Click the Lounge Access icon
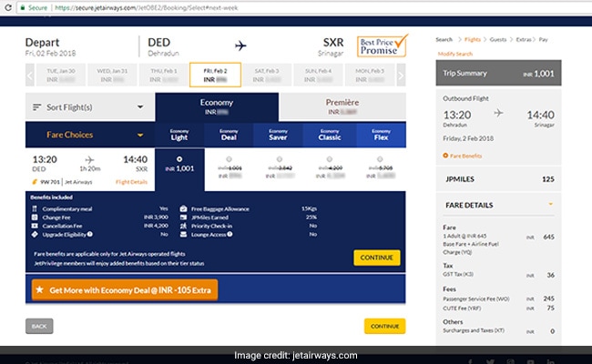 click(x=183, y=234)
